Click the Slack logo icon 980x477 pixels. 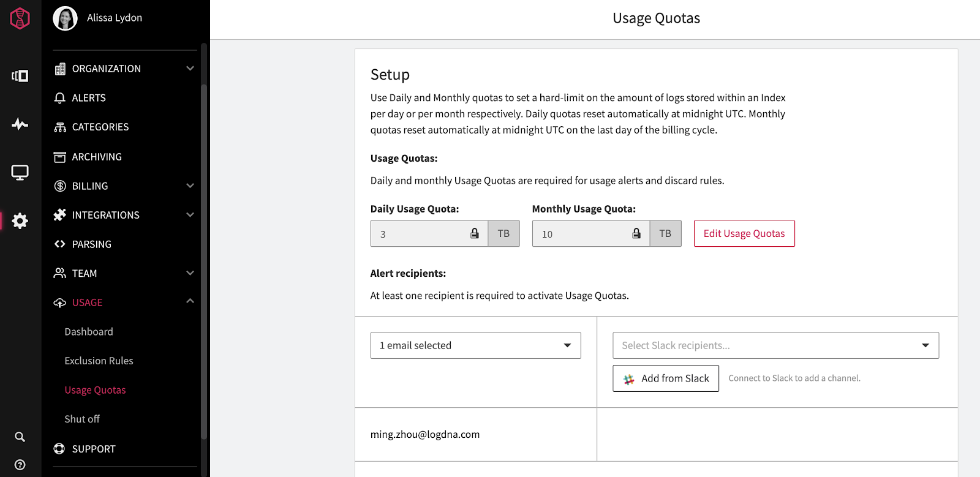coord(628,379)
